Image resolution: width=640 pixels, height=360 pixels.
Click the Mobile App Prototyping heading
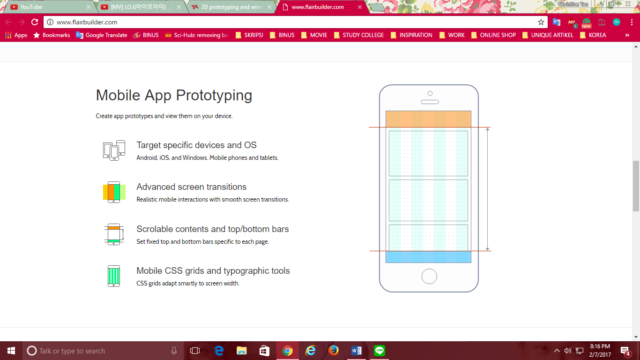[174, 95]
